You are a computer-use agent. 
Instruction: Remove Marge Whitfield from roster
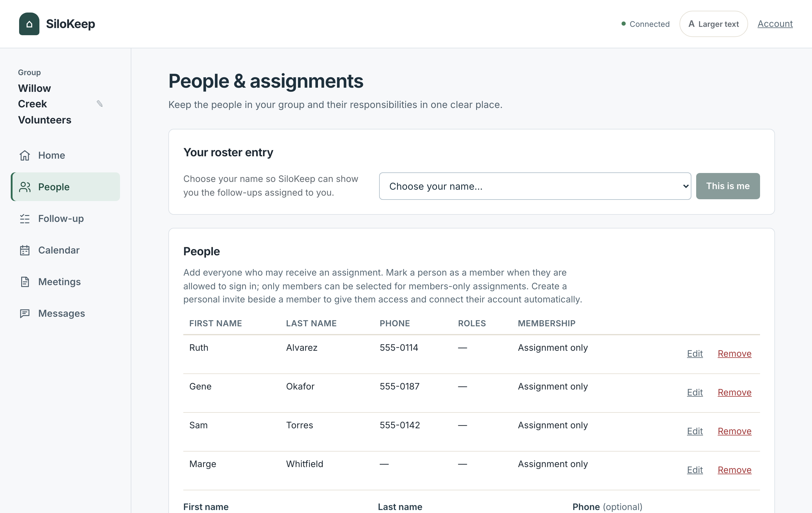(x=734, y=470)
